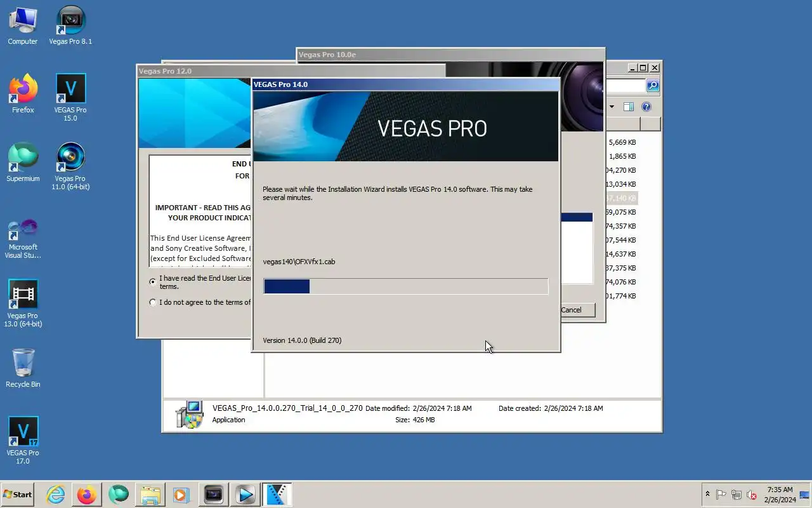Open the Explorer view options dropdown arrow
The height and width of the screenshot is (508, 812).
[x=612, y=107]
